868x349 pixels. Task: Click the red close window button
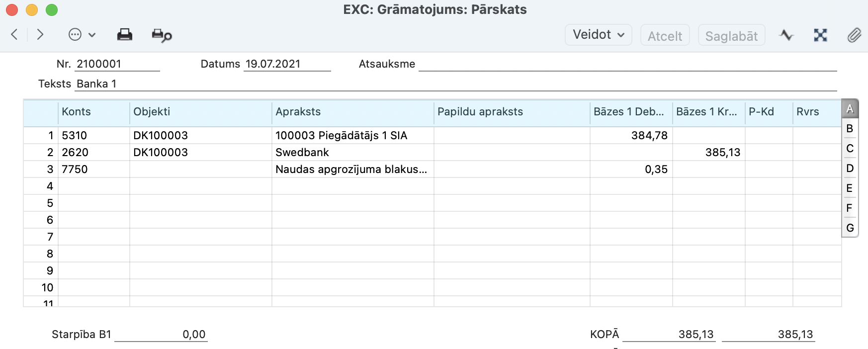coord(12,10)
